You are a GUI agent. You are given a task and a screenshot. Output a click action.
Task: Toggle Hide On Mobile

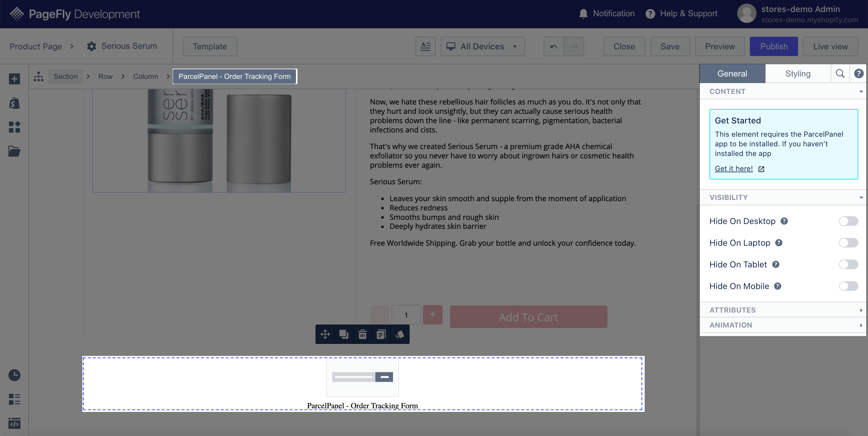tap(848, 286)
